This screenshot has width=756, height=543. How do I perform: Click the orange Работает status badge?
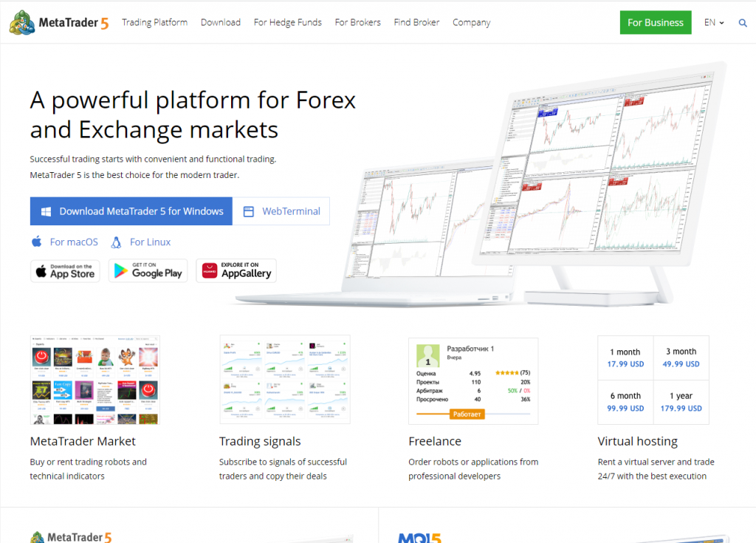[467, 414]
